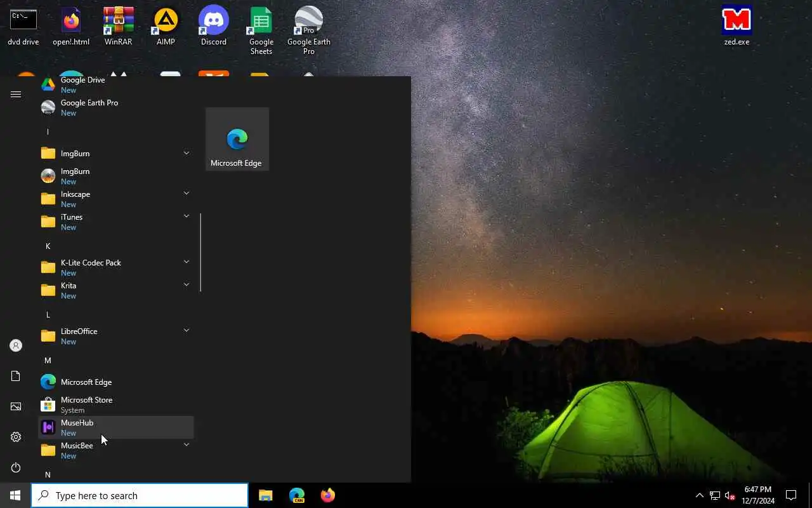The image size is (812, 508).
Task: Open Google Earth Pro in app list
Action: 116,107
